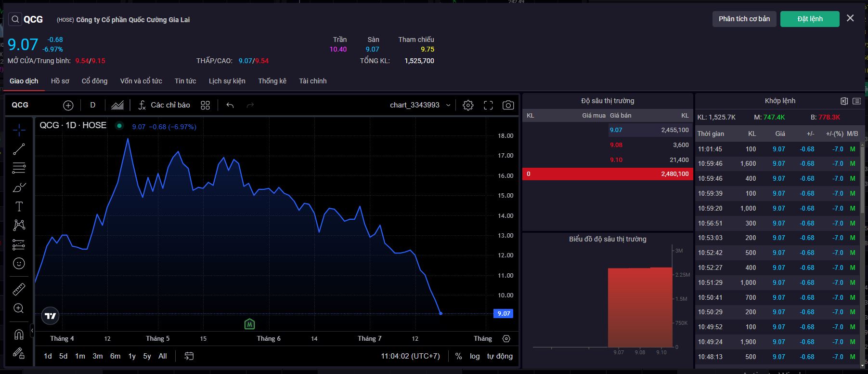Open the timezone 11:04:02 (UTC+7) menu
The image size is (868, 374).
coord(411,356)
